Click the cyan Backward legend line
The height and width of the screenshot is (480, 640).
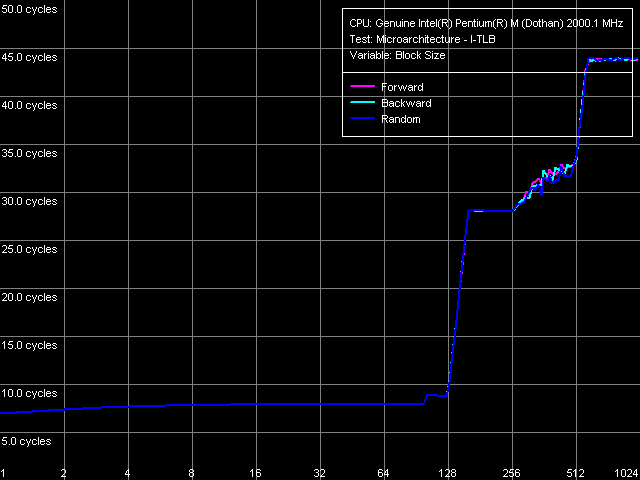[362, 102]
